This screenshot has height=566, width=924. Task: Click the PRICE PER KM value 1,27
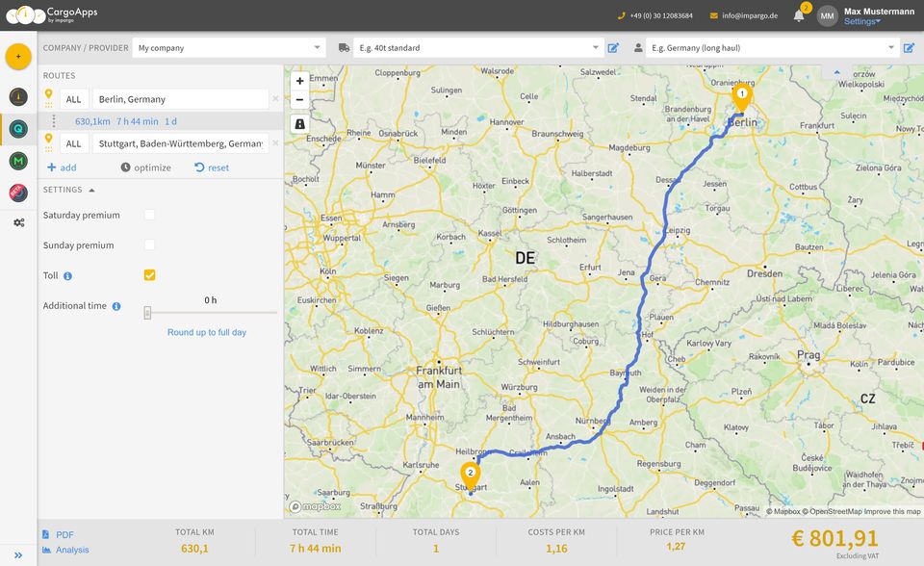(676, 547)
